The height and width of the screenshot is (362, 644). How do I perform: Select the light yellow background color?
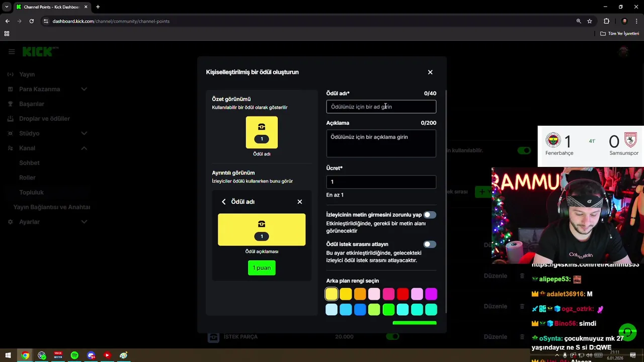point(332,294)
